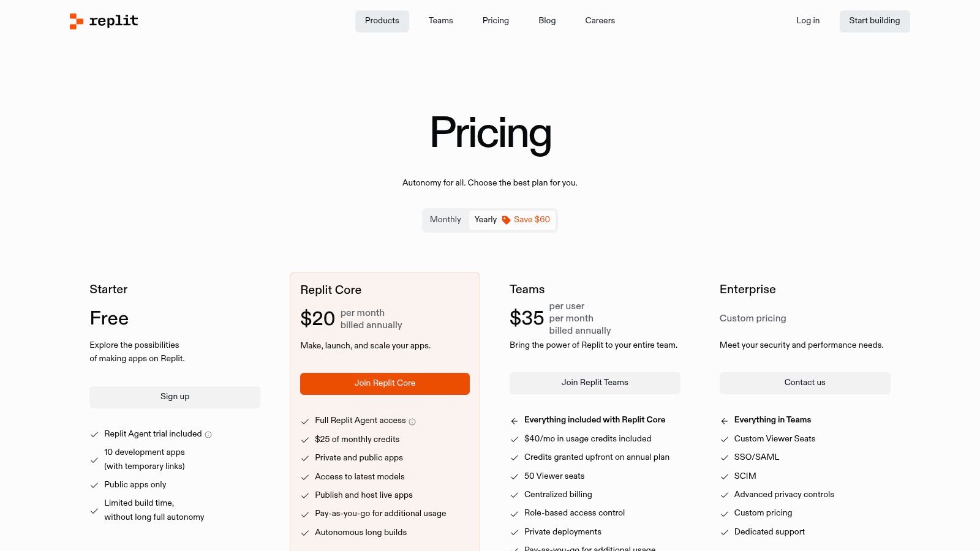Image resolution: width=980 pixels, height=551 pixels.
Task: Select Yearly billing option
Action: point(486,220)
